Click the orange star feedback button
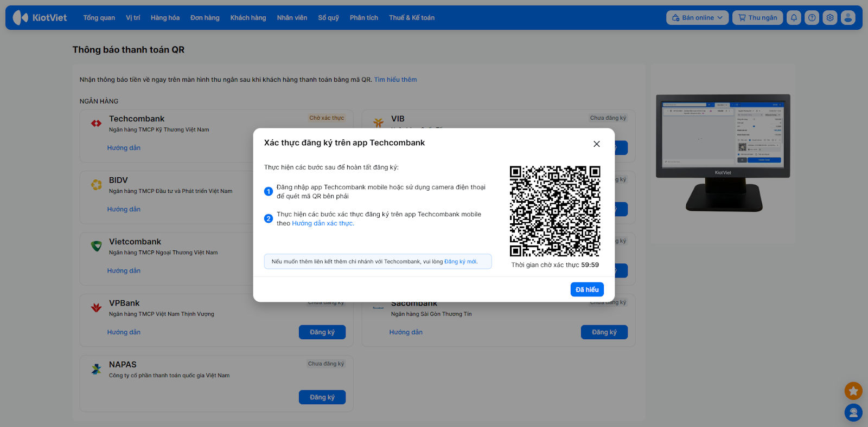Image resolution: width=868 pixels, height=427 pixels. pyautogui.click(x=853, y=391)
